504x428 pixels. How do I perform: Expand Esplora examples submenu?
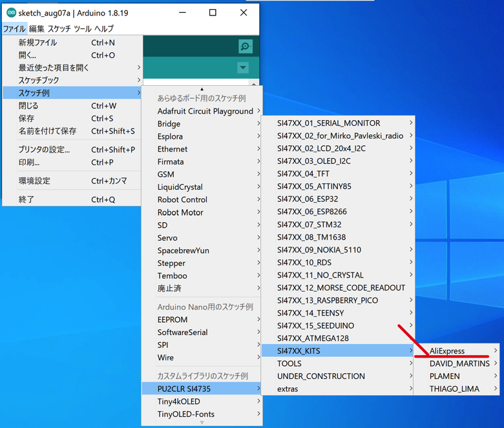coord(202,136)
